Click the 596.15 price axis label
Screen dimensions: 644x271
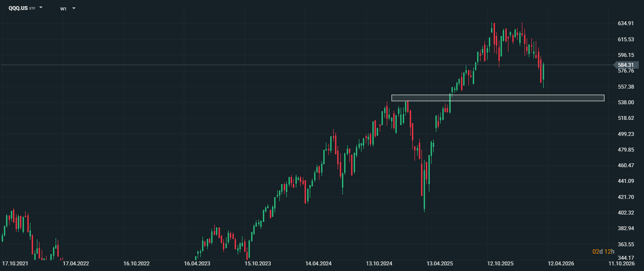[626, 55]
